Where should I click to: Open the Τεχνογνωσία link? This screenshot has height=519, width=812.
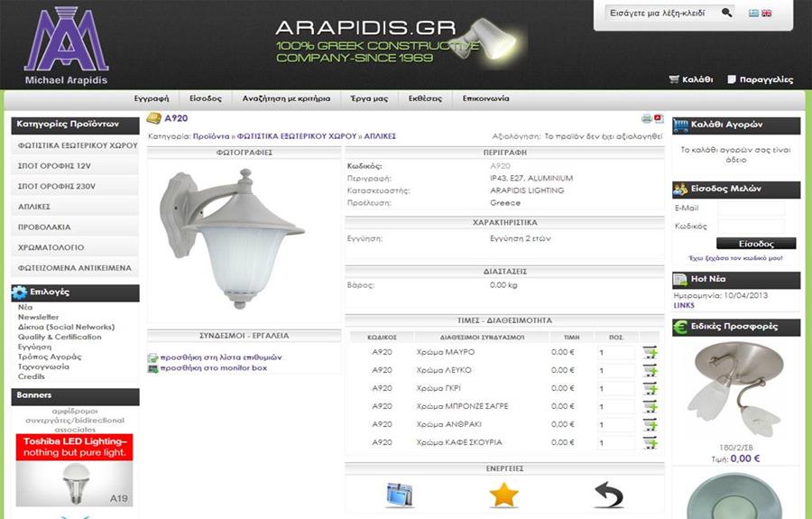43,366
